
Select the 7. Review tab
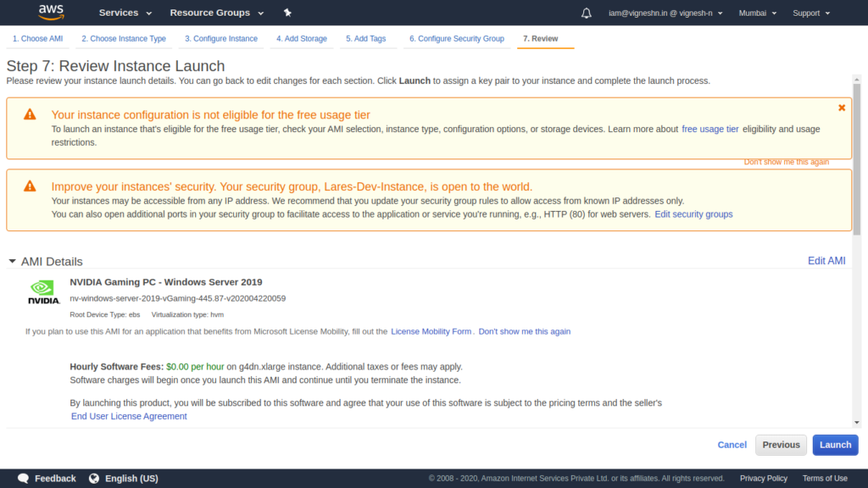[x=541, y=39]
